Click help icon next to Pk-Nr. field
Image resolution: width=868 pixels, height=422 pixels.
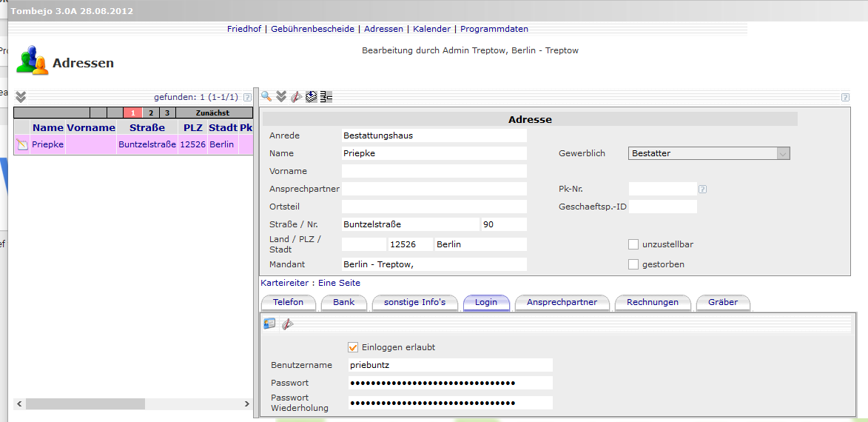click(x=702, y=189)
